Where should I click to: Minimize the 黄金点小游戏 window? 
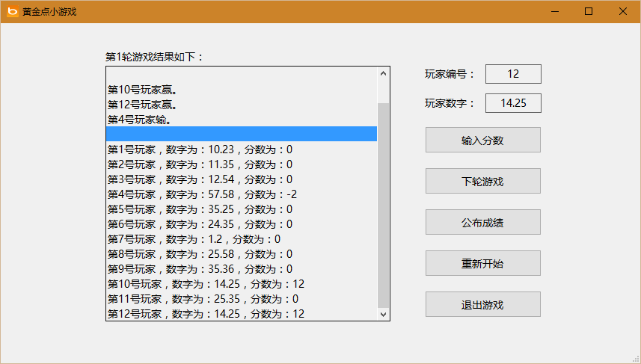pyautogui.click(x=555, y=11)
